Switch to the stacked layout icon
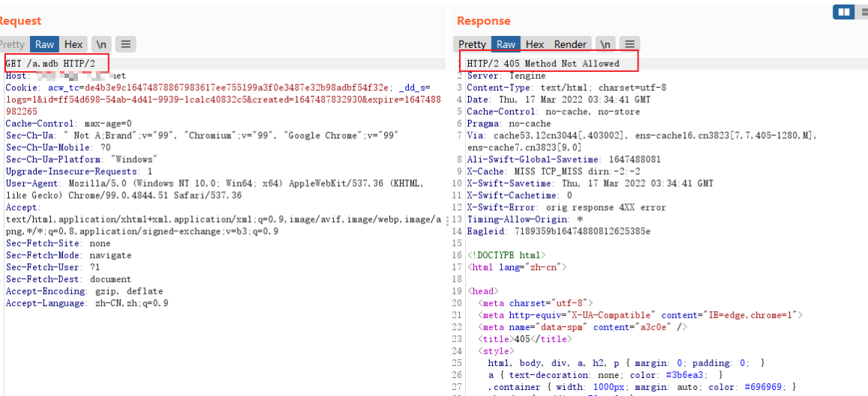868x396 pixels. [862, 12]
